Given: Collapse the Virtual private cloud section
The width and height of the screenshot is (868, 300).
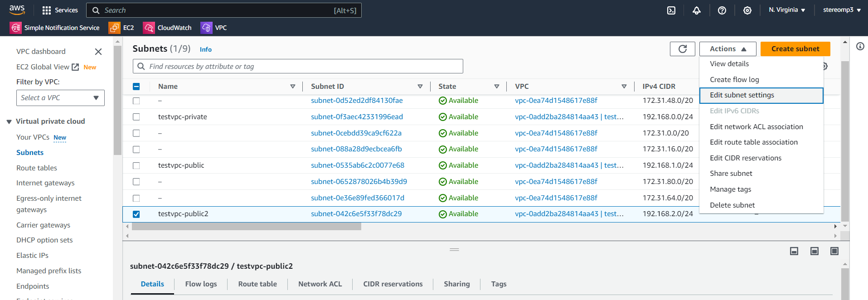Looking at the screenshot, I should (x=9, y=121).
